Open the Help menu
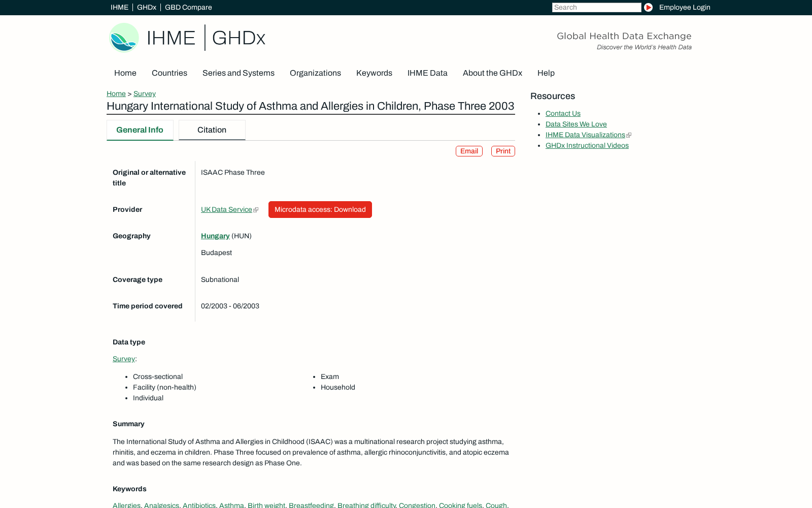This screenshot has width=812, height=508. (x=546, y=73)
